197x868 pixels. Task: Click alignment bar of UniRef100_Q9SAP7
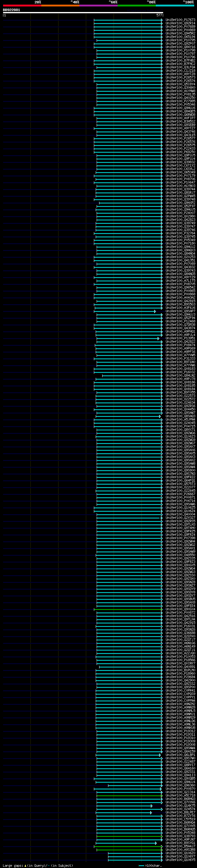(x=125, y=311)
